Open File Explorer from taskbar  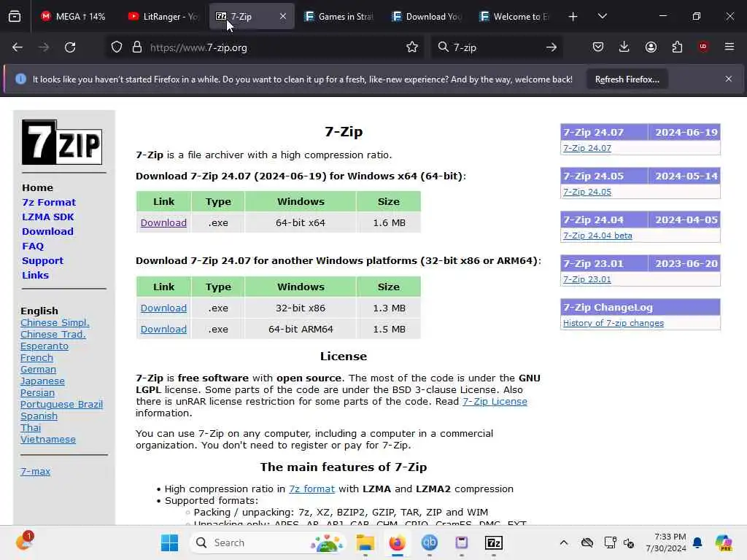(x=365, y=542)
